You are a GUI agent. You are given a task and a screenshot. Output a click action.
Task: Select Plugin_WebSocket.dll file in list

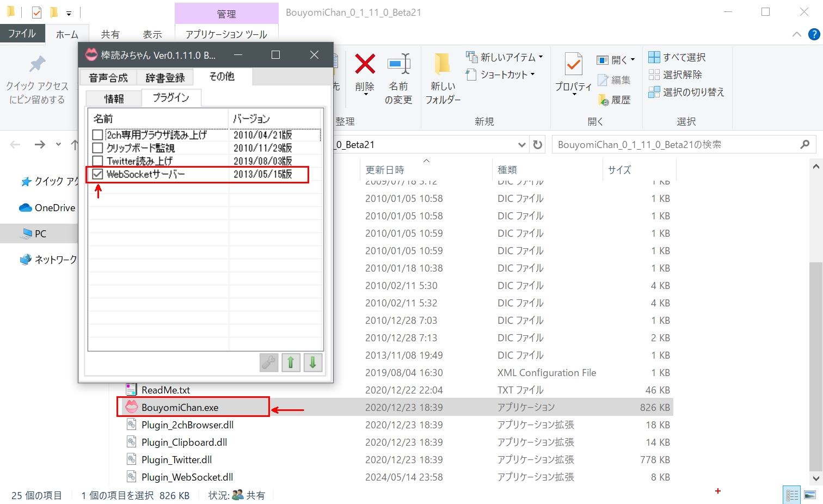187,477
